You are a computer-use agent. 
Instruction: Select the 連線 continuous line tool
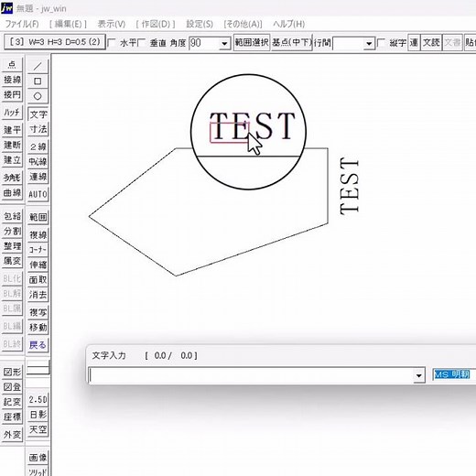click(38, 177)
